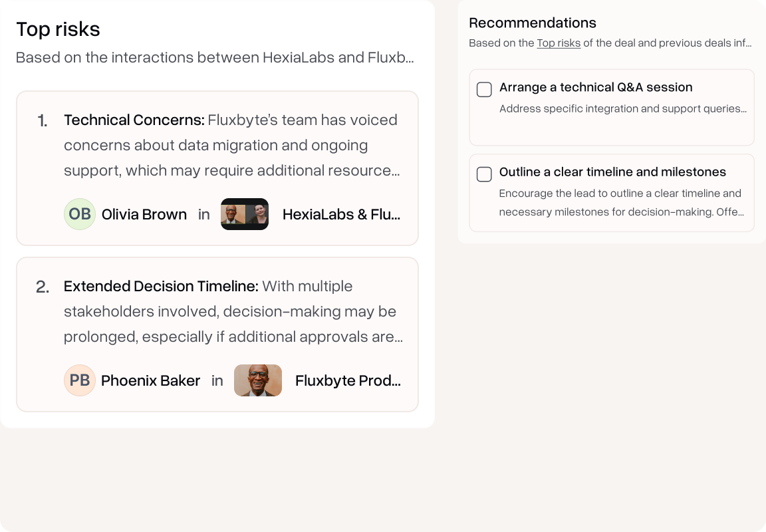766x532 pixels.
Task: Expand the truncated Top risks description text
Action: [215, 58]
